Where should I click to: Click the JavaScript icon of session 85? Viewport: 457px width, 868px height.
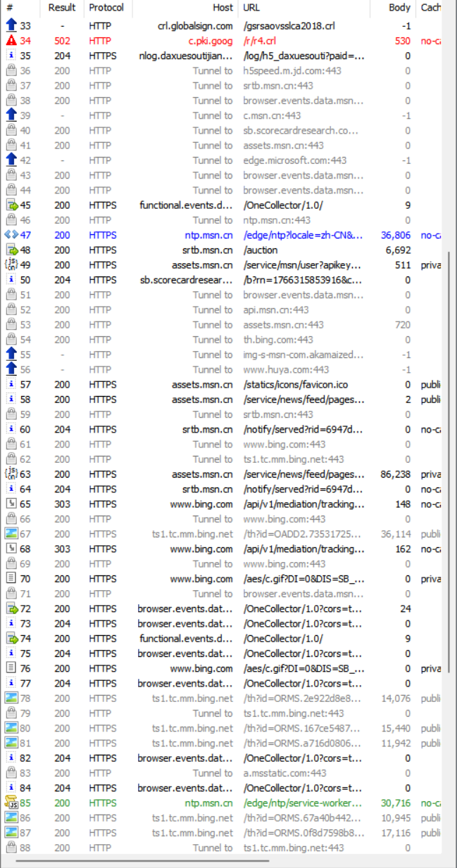click(x=11, y=803)
